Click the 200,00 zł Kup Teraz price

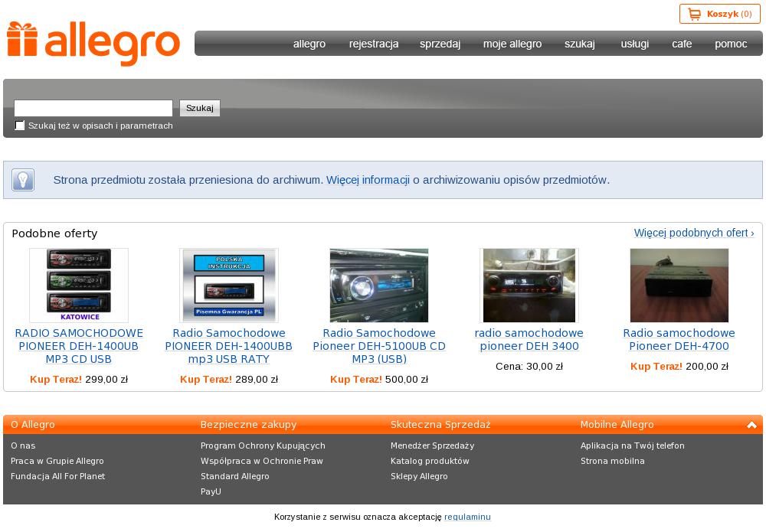click(679, 367)
